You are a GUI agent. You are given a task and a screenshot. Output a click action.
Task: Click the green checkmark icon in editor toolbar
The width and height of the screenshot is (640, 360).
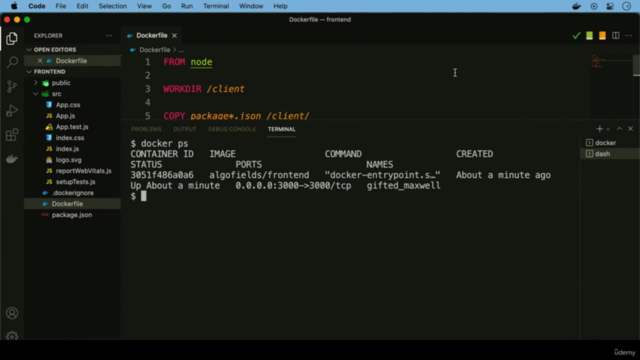(576, 36)
